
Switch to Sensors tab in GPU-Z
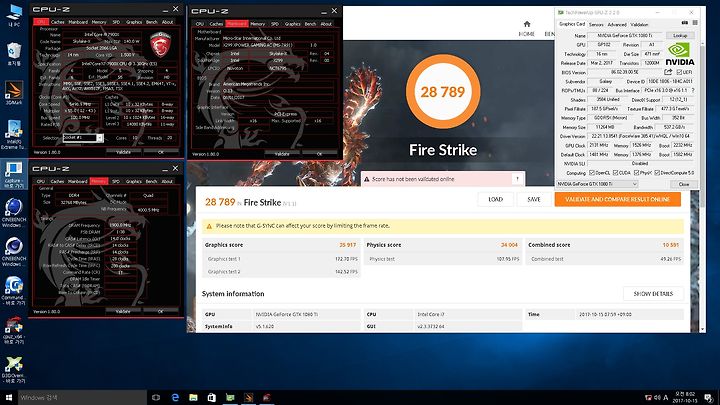tap(596, 24)
